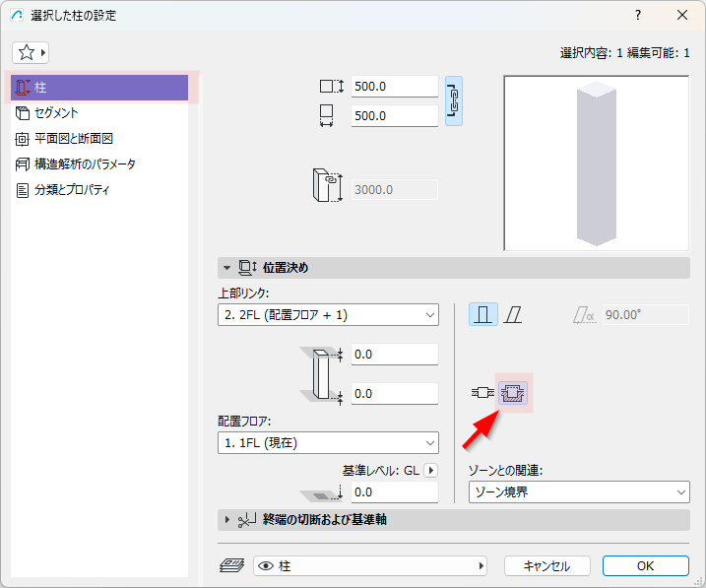This screenshot has height=588, width=706.
Task: Expand the 終端の切断および基準軸 section
Action: point(226,520)
